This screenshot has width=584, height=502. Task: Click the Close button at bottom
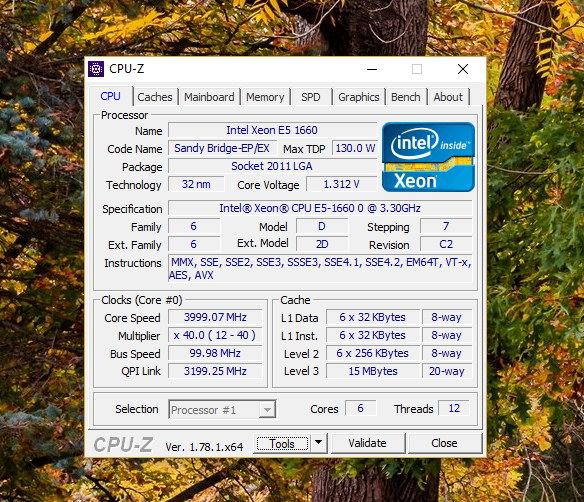click(444, 443)
